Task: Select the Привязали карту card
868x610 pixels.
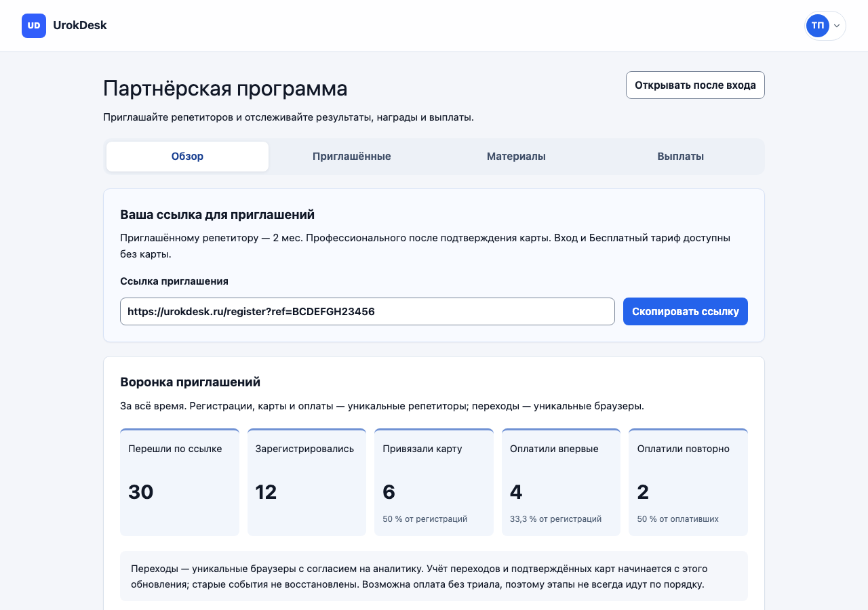Action: (434, 482)
